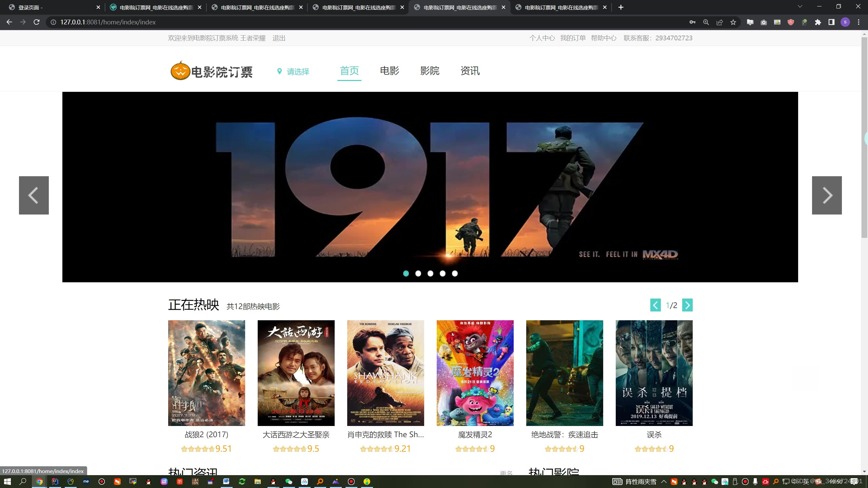Screen dimensions: 868x488
Task: Click the page vertical scrollbar
Action: click(x=864, y=137)
